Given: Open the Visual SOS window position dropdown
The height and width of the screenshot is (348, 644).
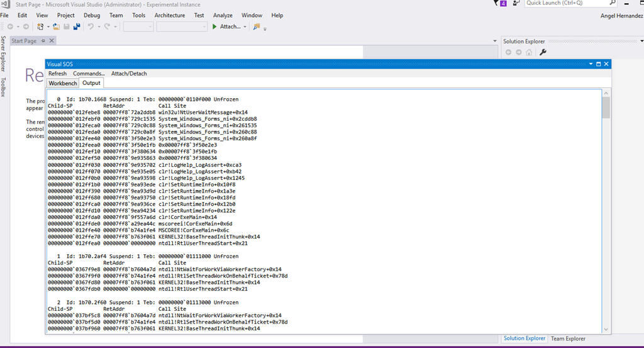Looking at the screenshot, I should click(591, 64).
